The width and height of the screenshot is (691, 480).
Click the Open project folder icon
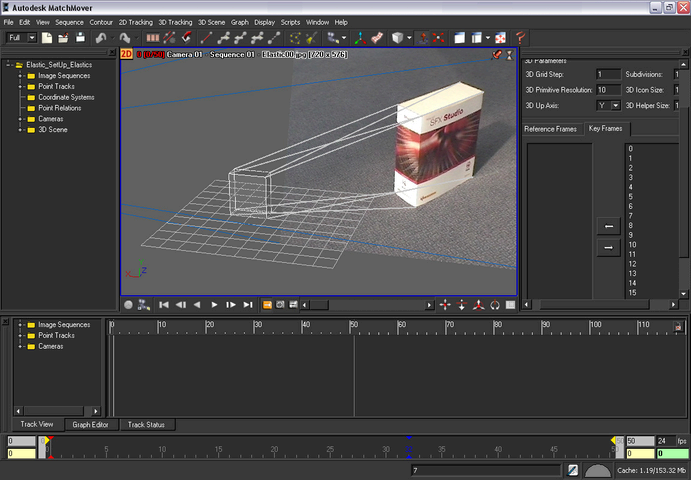coord(63,38)
